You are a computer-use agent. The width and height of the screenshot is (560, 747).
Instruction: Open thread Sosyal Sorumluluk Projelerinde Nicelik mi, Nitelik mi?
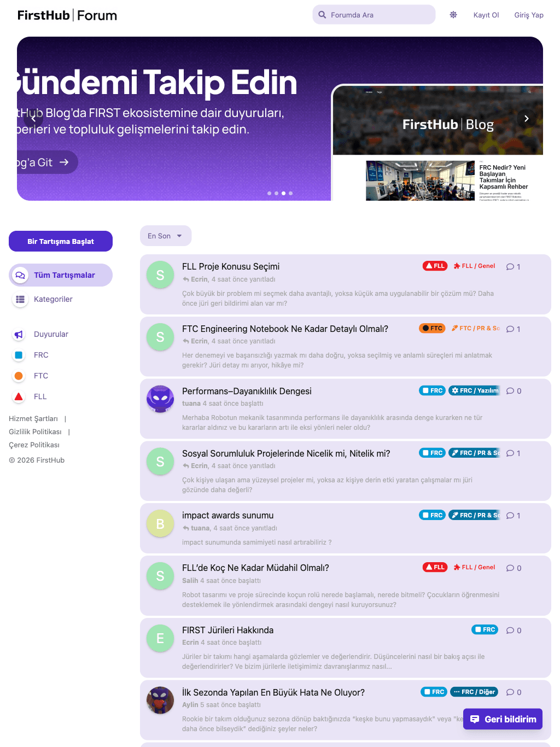[286, 453]
